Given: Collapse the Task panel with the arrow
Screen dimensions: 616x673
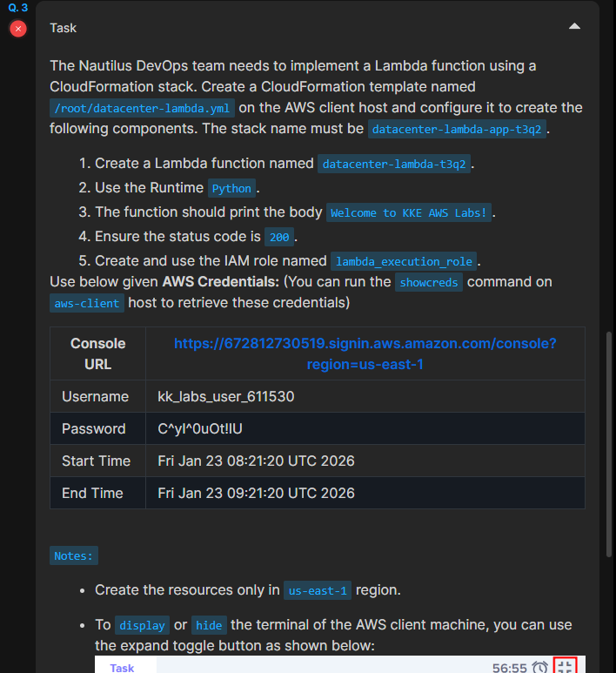Looking at the screenshot, I should [574, 27].
